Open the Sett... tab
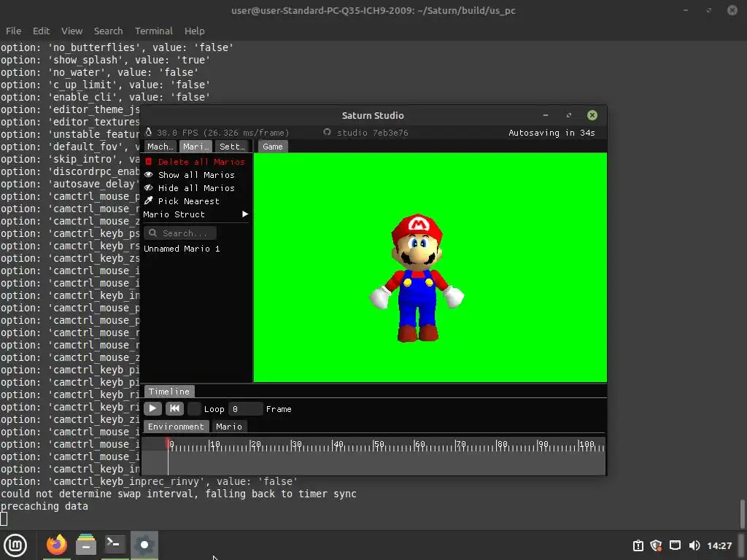747x560 pixels. 232,147
